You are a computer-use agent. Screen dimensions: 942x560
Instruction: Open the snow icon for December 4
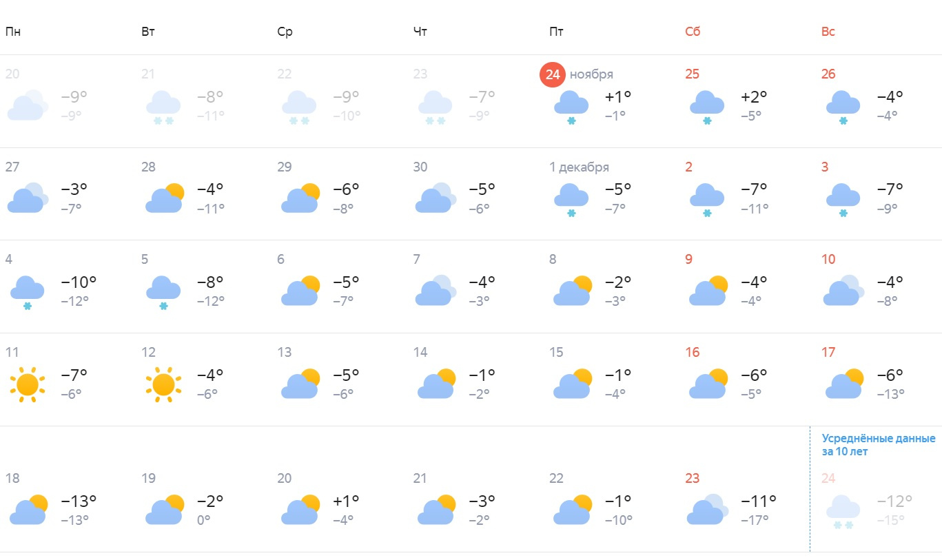(27, 292)
